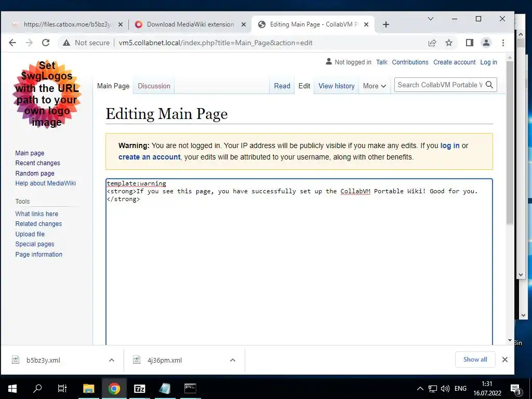The height and width of the screenshot is (399, 532).
Task: Close the Download MediaWiki extension tab
Action: pos(243,24)
